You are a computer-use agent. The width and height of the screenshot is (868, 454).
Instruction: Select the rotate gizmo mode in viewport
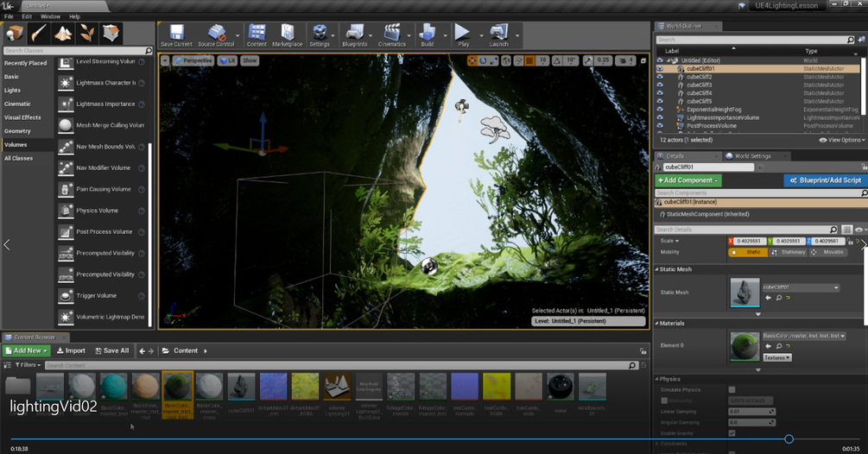point(483,60)
